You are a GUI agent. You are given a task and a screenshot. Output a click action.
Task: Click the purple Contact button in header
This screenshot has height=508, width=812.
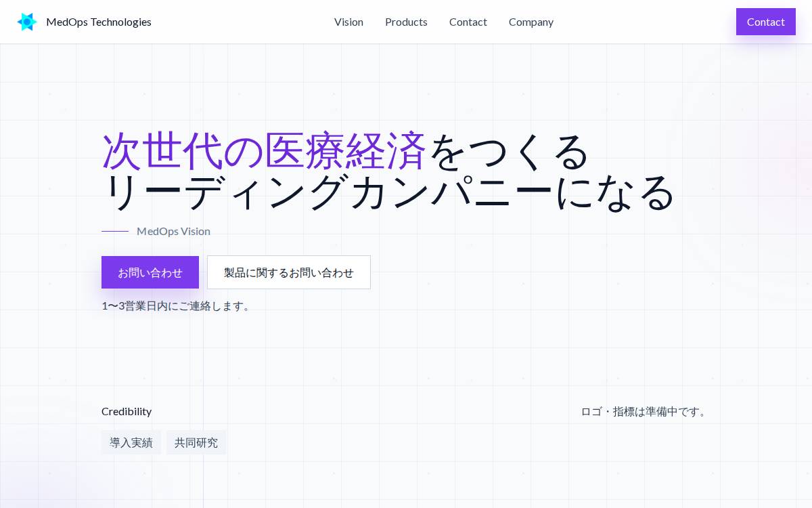click(766, 22)
